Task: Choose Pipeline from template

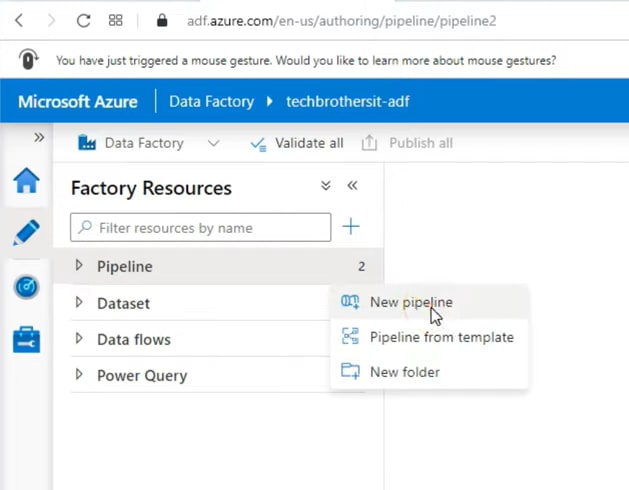Action: click(x=429, y=337)
